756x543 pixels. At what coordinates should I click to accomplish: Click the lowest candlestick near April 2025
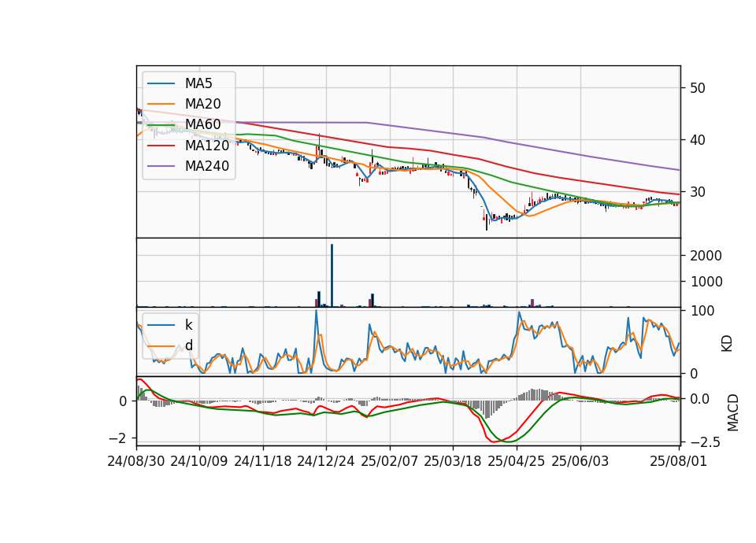pyautogui.click(x=487, y=223)
